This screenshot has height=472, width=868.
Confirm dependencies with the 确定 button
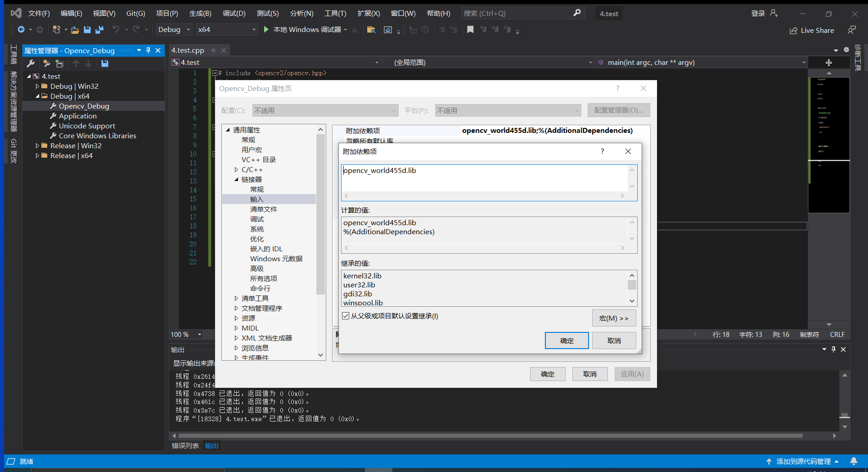[567, 340]
